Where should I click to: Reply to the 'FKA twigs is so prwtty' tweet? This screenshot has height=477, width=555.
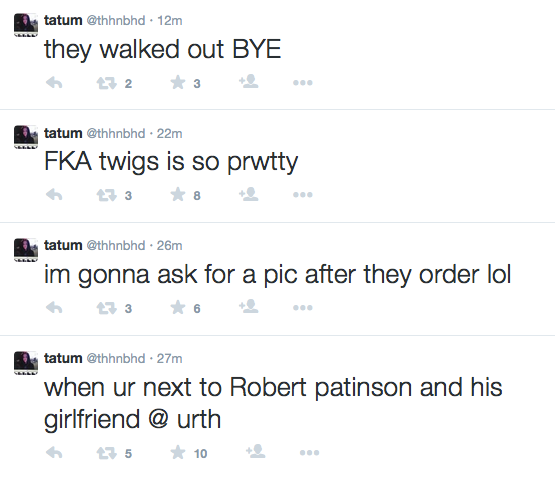tap(54, 195)
